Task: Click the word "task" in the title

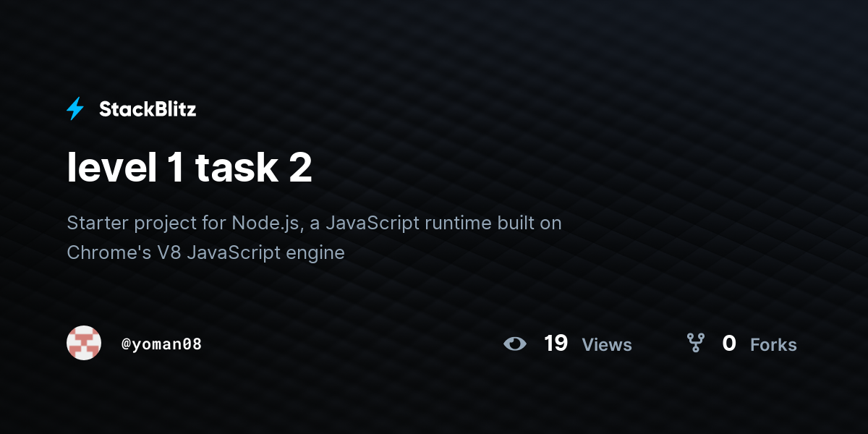Action: (x=236, y=168)
